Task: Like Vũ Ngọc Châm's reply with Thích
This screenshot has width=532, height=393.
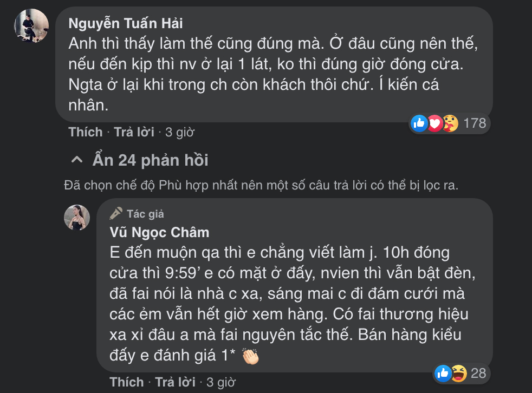Action: [x=127, y=382]
